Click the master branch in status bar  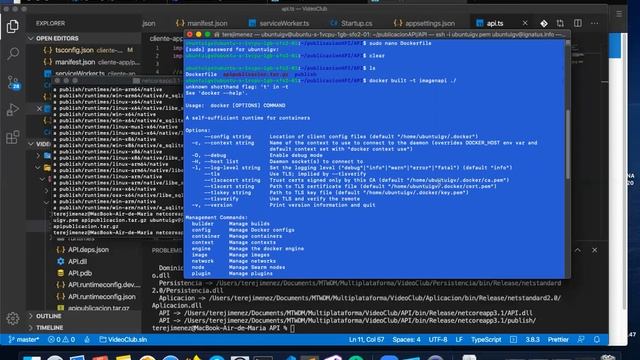pos(24,340)
